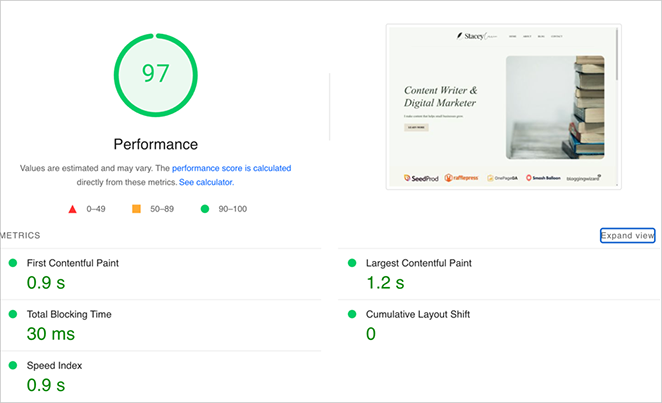Click the green circle 90–100 legend icon

(x=204, y=210)
